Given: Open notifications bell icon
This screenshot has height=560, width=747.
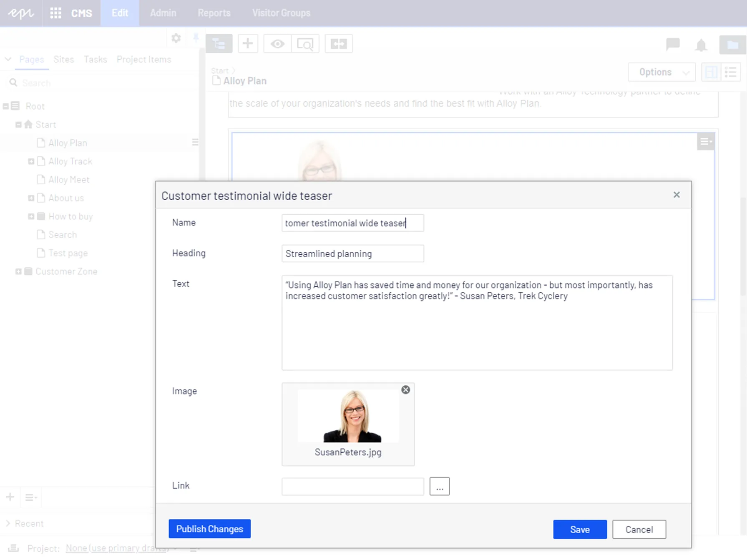Looking at the screenshot, I should tap(701, 45).
